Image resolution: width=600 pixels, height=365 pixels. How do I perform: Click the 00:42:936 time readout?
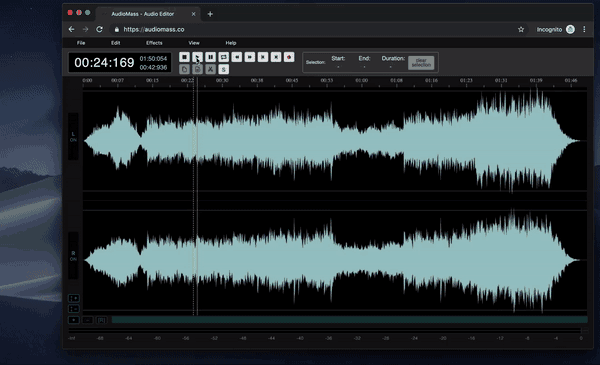point(153,68)
